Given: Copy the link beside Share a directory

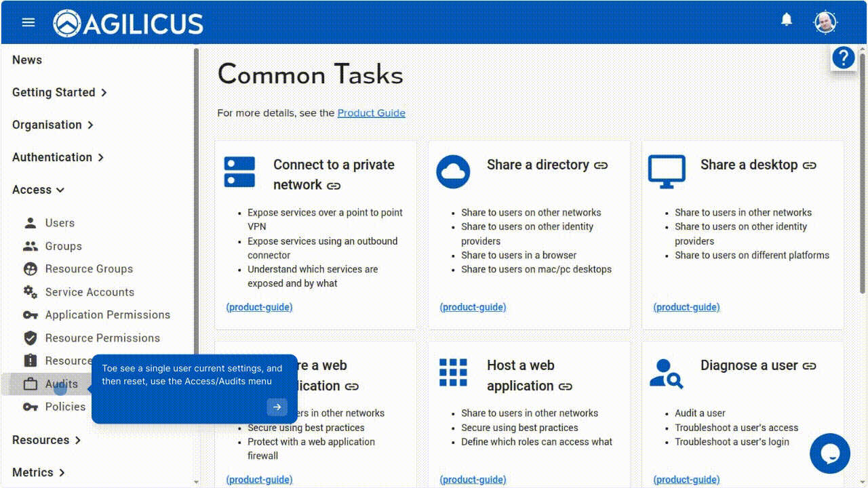Looking at the screenshot, I should click(601, 165).
